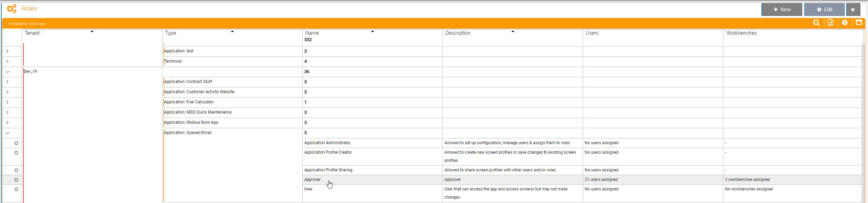Sort by the Name column arrow
868x203 pixels.
click(x=372, y=32)
